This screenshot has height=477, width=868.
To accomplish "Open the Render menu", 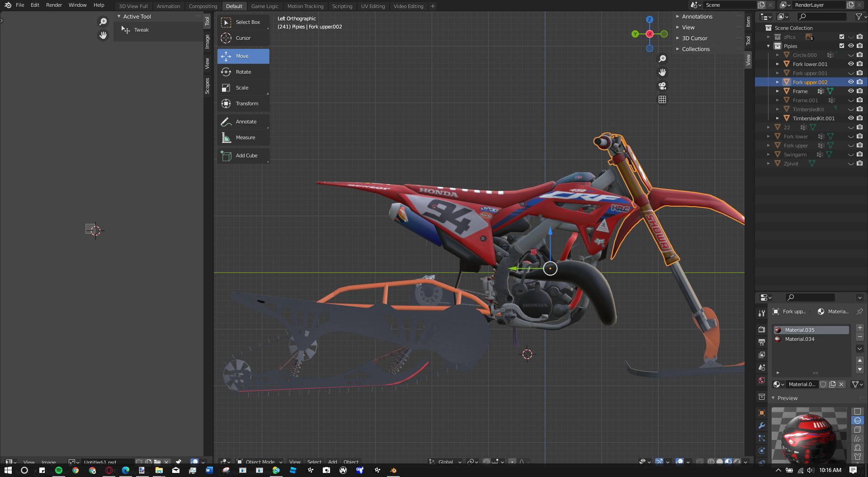I will (x=54, y=5).
